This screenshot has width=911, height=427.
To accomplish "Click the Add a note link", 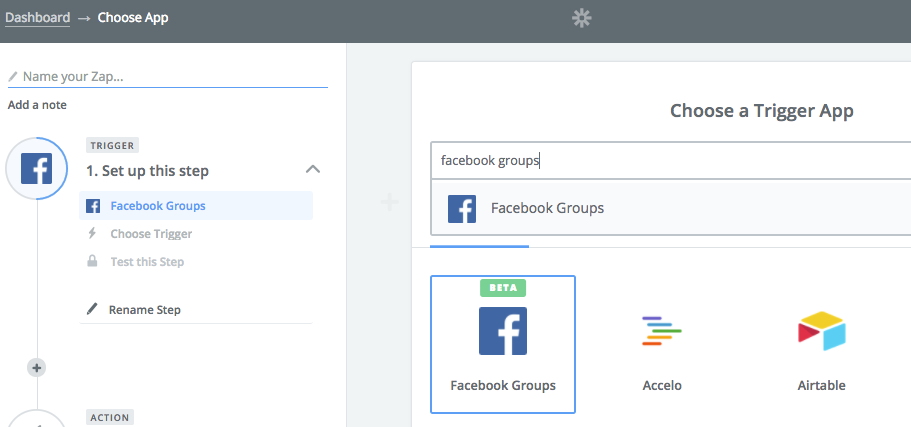I will tap(37, 105).
